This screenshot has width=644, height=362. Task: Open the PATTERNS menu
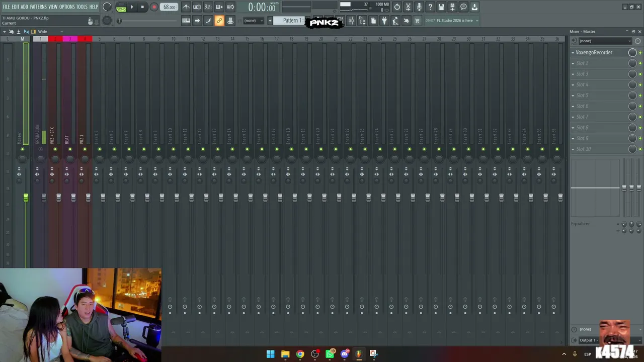[38, 7]
